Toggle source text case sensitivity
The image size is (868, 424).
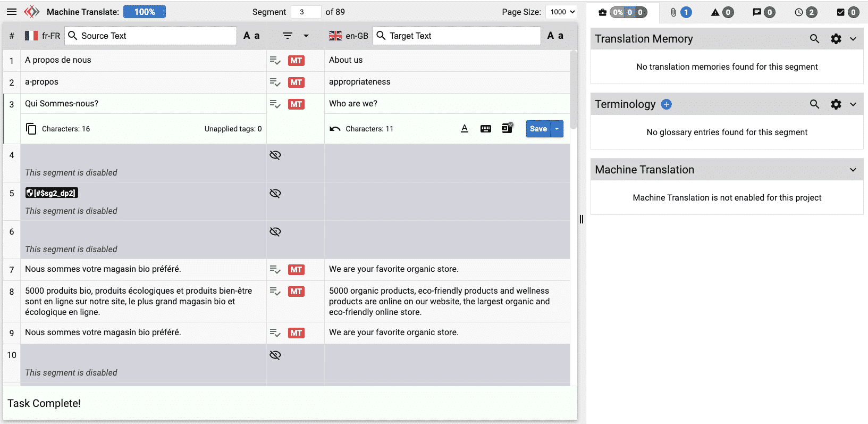(x=251, y=36)
